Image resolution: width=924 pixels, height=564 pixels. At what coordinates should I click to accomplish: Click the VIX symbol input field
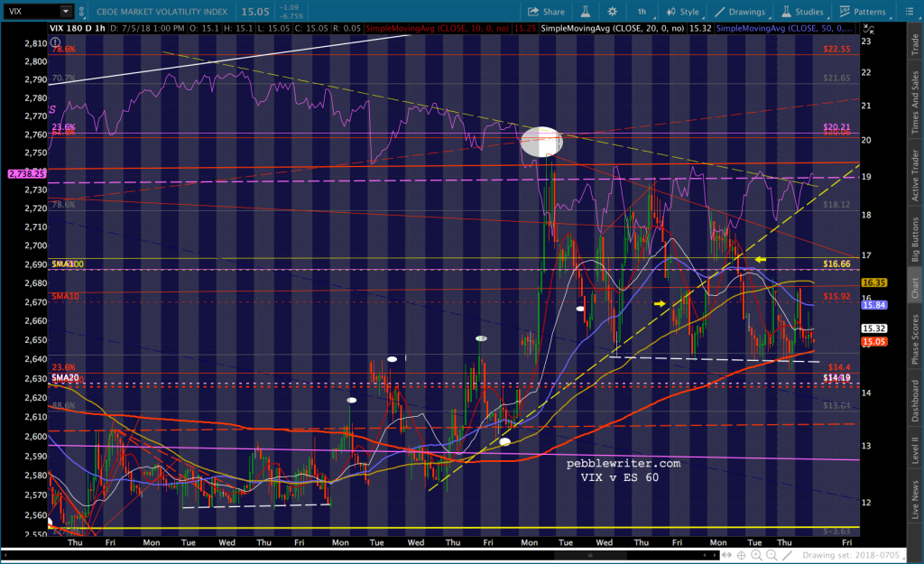coord(32,12)
